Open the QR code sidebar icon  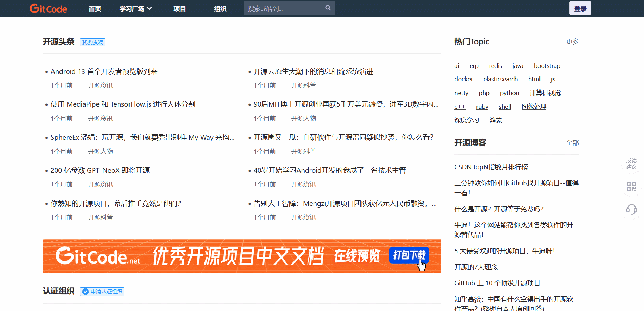tap(631, 186)
